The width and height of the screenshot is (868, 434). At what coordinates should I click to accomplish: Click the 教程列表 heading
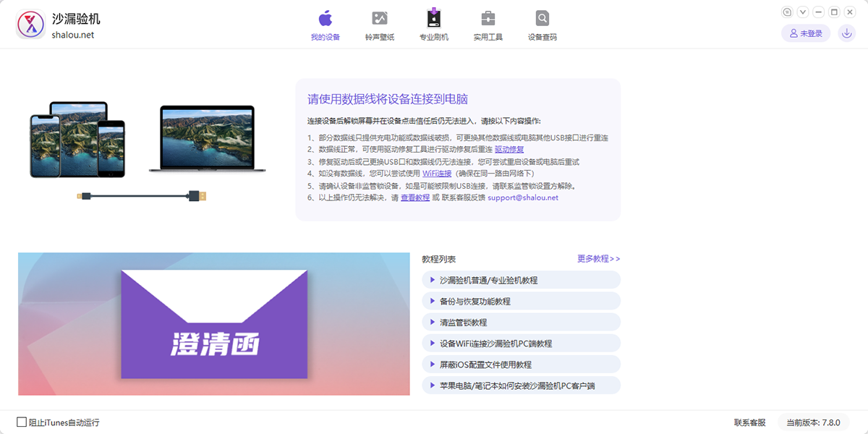click(438, 259)
